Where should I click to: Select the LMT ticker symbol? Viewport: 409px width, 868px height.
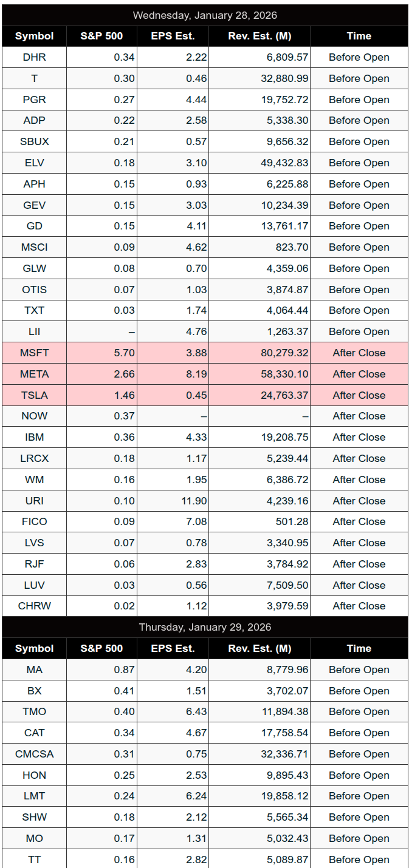coord(34,796)
